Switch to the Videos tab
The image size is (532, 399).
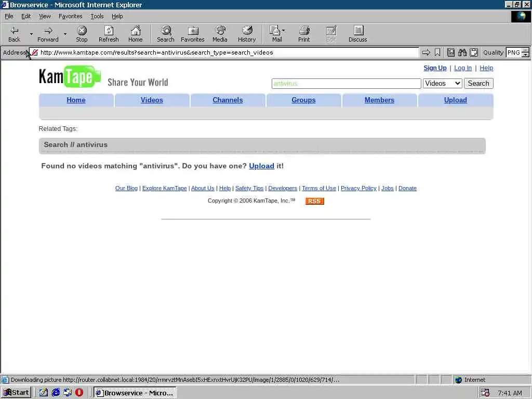152,100
